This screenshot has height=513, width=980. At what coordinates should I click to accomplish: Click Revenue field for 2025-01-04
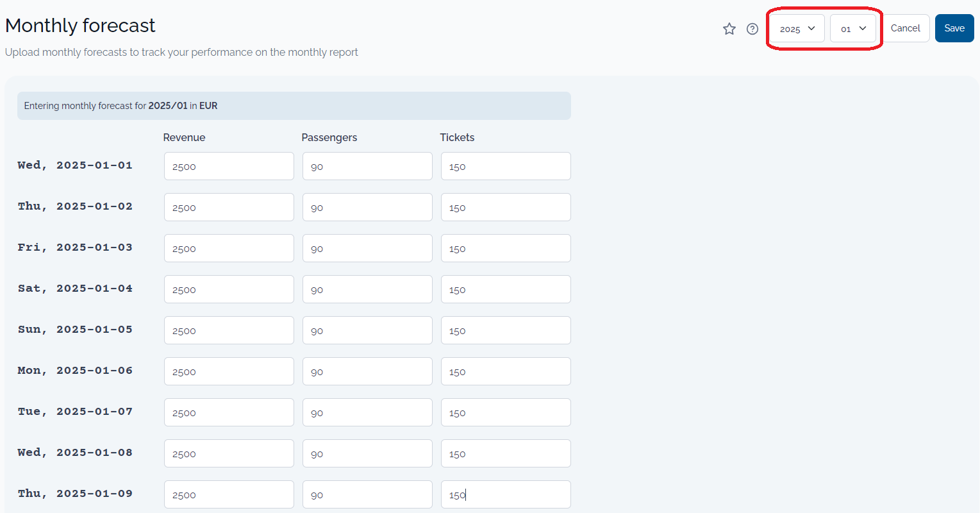click(x=229, y=289)
